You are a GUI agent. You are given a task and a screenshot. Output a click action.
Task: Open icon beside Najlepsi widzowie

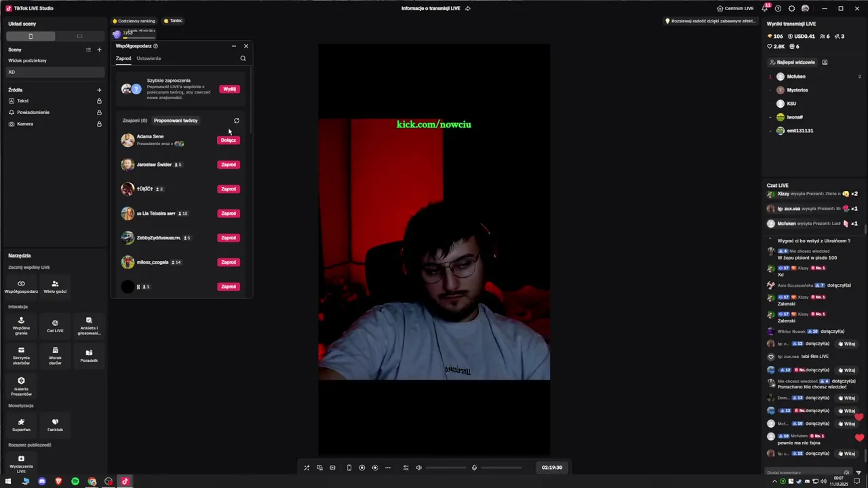[825, 62]
